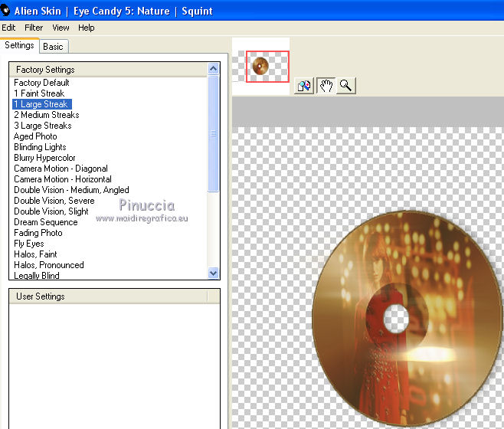Select the 1 Faint Streak preset
The height and width of the screenshot is (429, 504).
click(x=39, y=93)
